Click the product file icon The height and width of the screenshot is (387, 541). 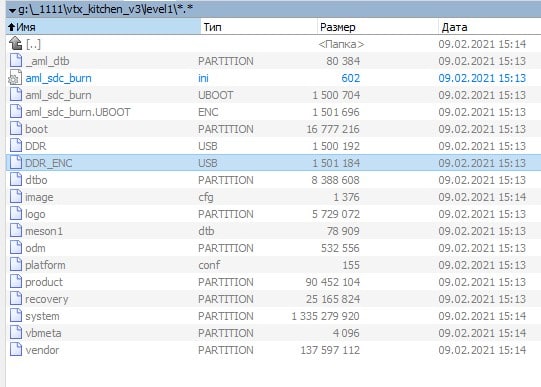pos(16,281)
